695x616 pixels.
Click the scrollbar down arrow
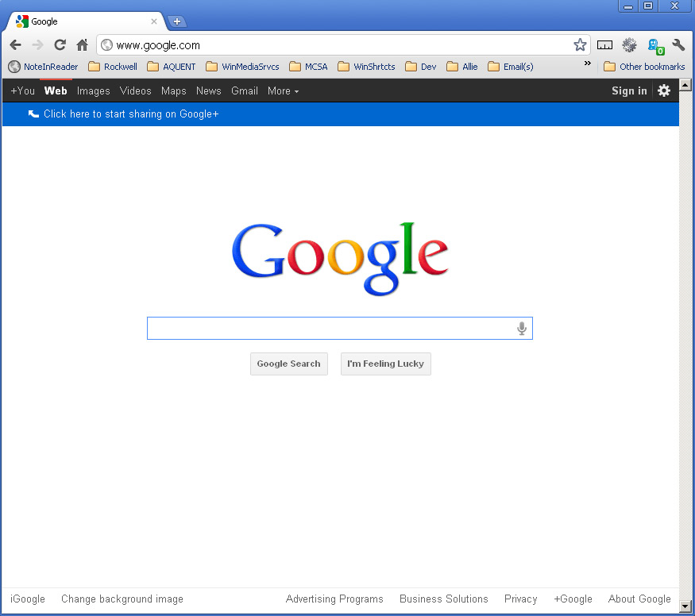(x=685, y=606)
